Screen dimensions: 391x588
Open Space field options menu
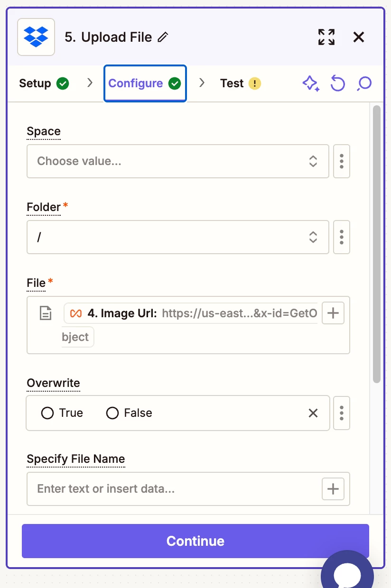coord(342,161)
